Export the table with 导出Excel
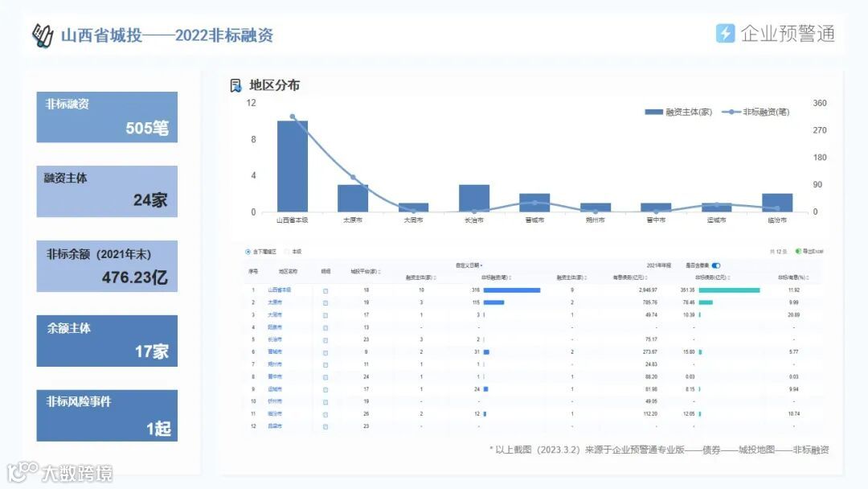Image resolution: width=868 pixels, height=489 pixels. 809,252
